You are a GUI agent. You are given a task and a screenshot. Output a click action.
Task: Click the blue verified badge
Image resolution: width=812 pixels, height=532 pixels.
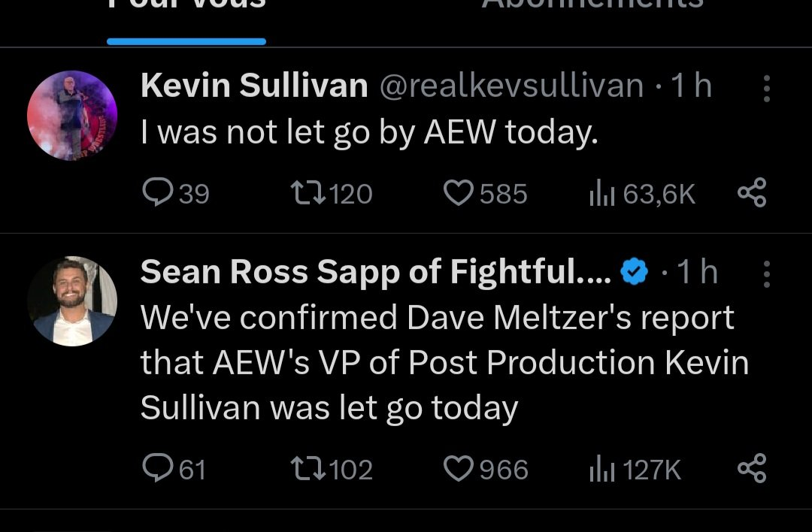coord(635,273)
